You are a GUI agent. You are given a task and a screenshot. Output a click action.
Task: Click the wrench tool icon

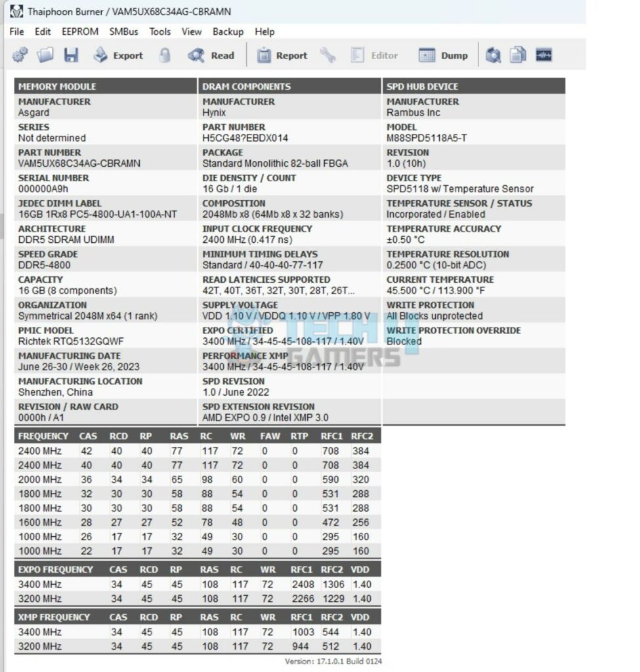click(328, 55)
